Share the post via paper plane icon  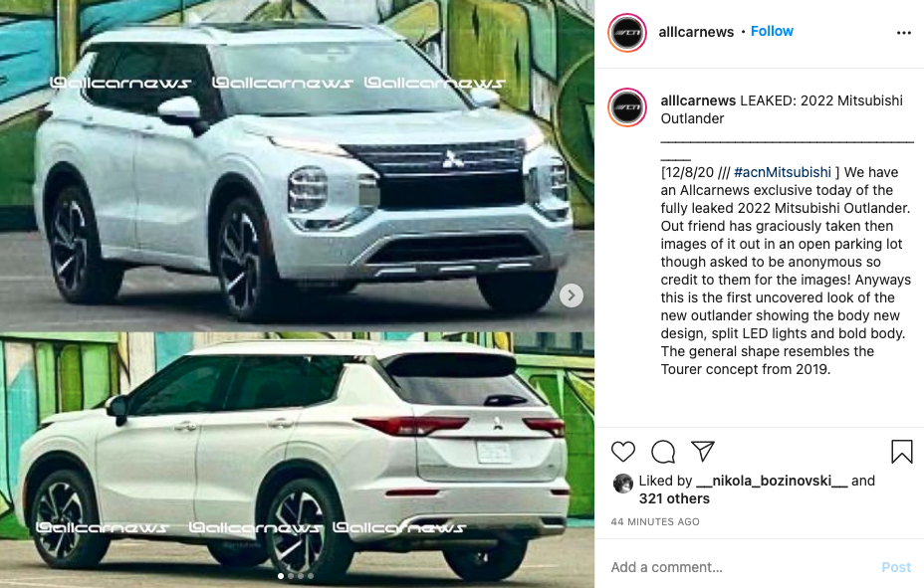point(702,451)
